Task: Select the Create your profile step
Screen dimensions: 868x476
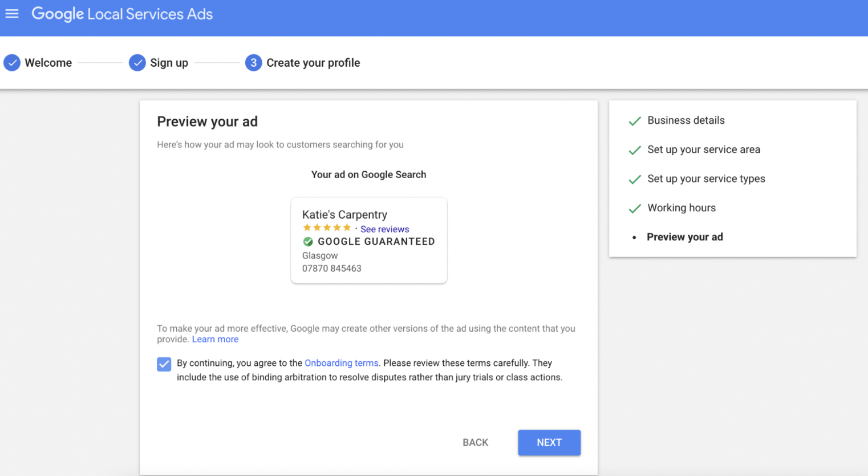Action: (x=313, y=63)
